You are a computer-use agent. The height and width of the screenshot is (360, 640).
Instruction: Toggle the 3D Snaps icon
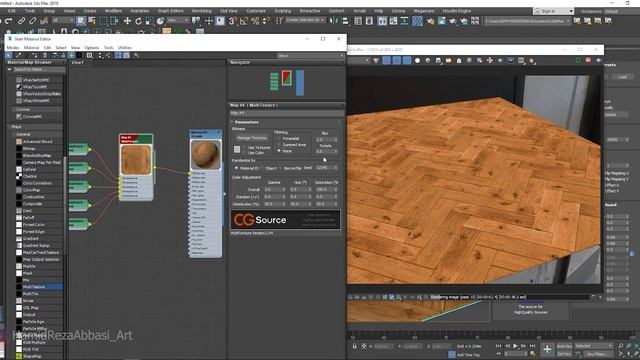coord(232,21)
